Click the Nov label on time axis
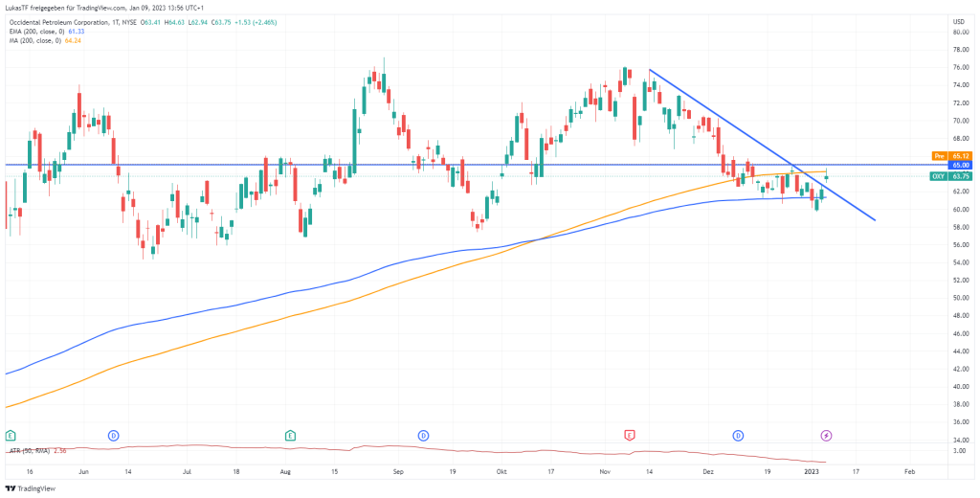 point(604,472)
